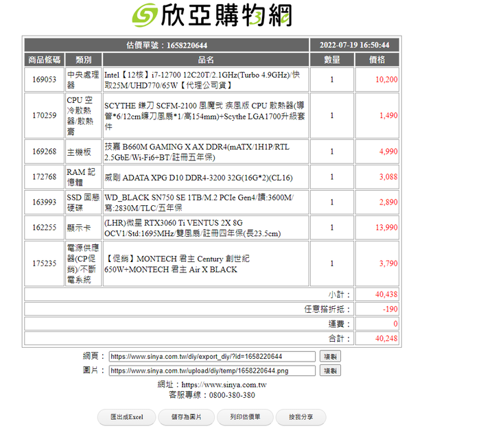Click the 網頁 field label
The image size is (494, 448).
click(93, 356)
